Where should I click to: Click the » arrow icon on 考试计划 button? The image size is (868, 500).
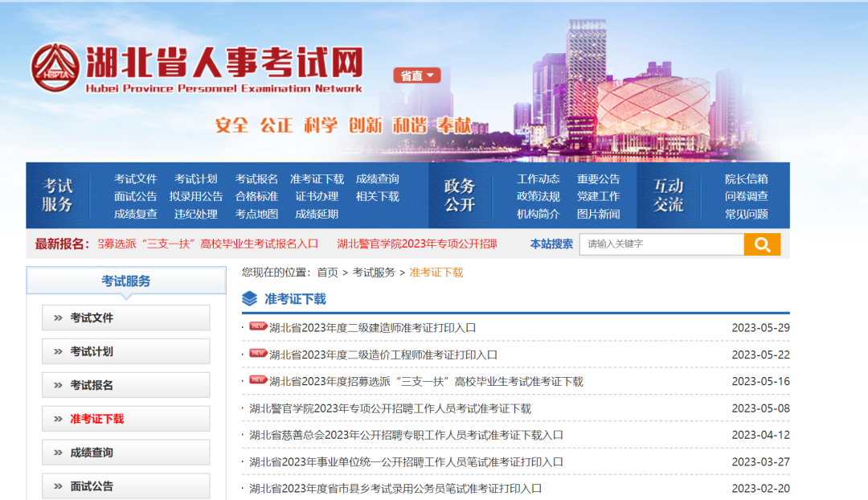[58, 351]
